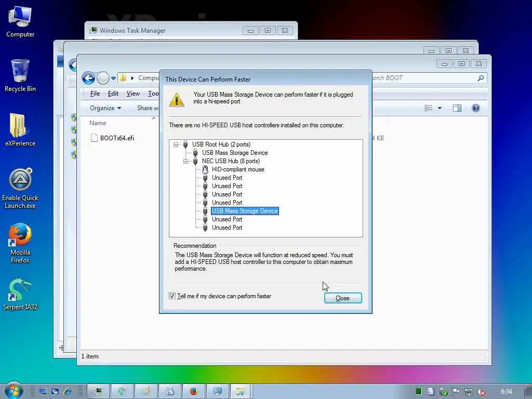Open Explorer help question mark icon

pos(476,108)
